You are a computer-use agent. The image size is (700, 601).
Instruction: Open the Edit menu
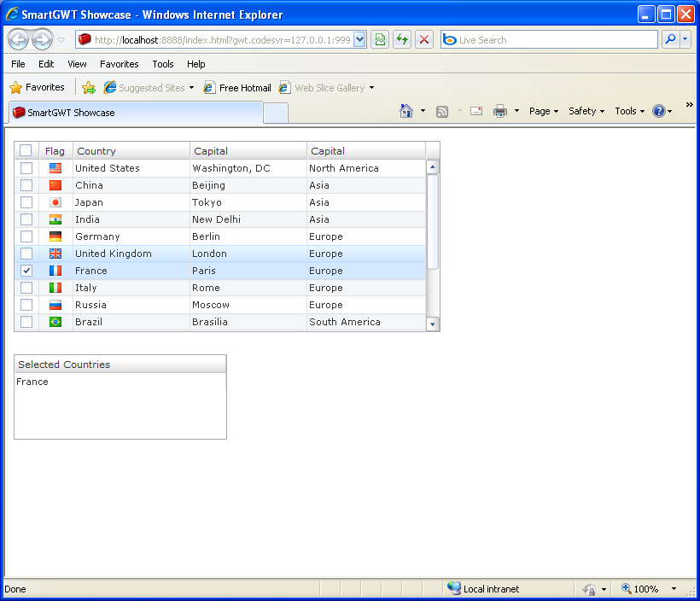46,64
